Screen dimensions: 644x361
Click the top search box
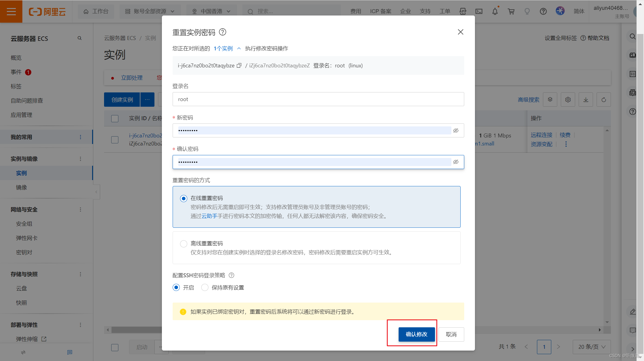(x=291, y=11)
